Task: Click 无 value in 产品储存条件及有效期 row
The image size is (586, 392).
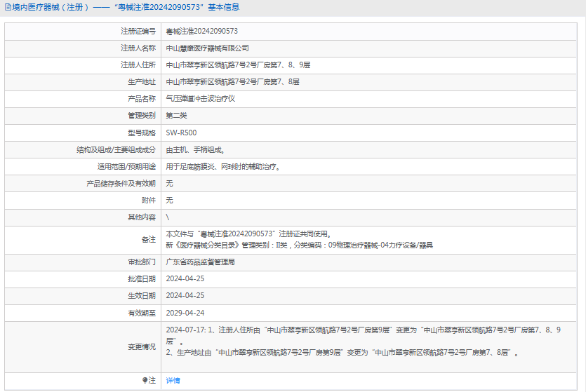Action: click(x=169, y=184)
